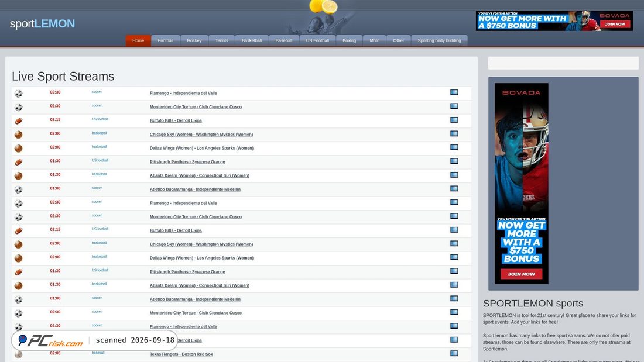Open the first Montevideo City Torque - Club Cienciano Cusco link
This screenshot has height=362, width=644.
coord(196,106)
